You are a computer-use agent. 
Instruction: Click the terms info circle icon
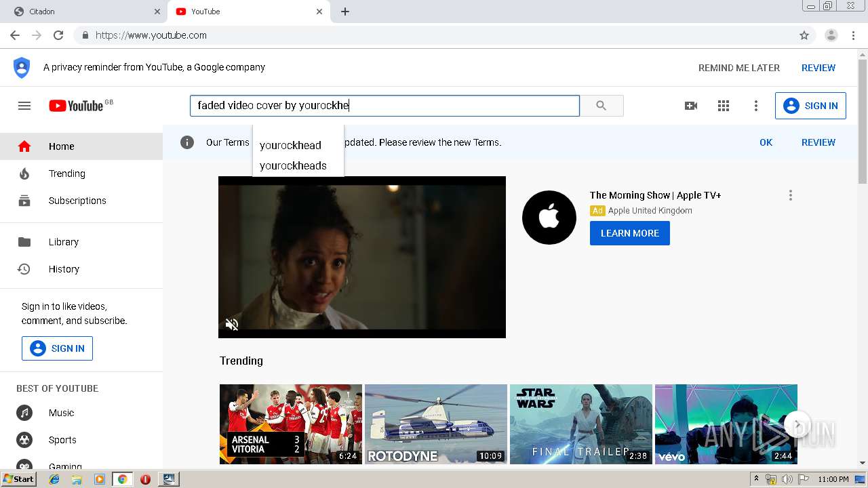tap(187, 142)
